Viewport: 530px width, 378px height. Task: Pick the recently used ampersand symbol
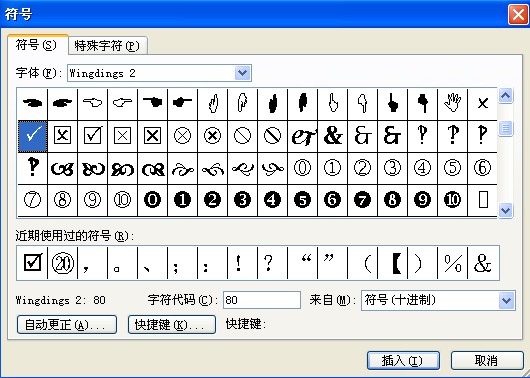tap(483, 263)
